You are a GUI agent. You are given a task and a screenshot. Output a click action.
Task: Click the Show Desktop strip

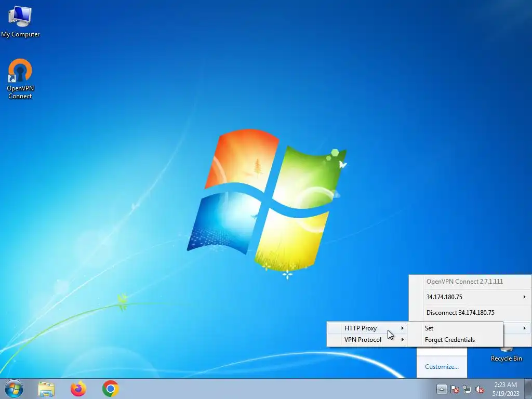pos(528,389)
